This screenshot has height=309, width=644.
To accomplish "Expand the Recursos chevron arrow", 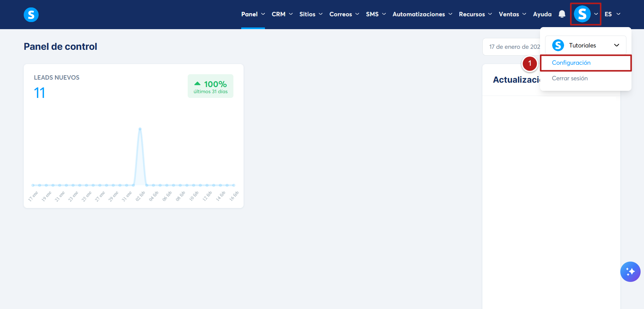I will pyautogui.click(x=490, y=14).
